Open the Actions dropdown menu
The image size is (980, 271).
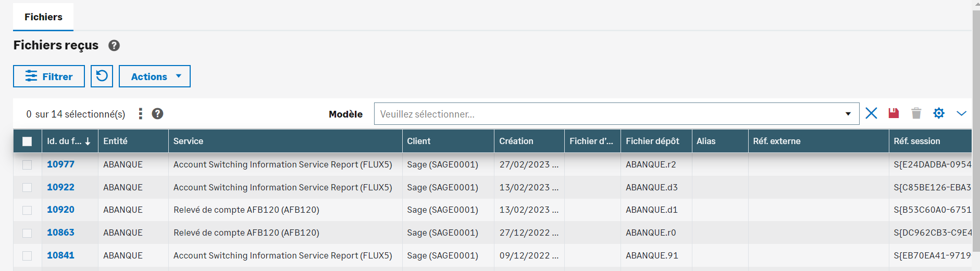pos(155,76)
